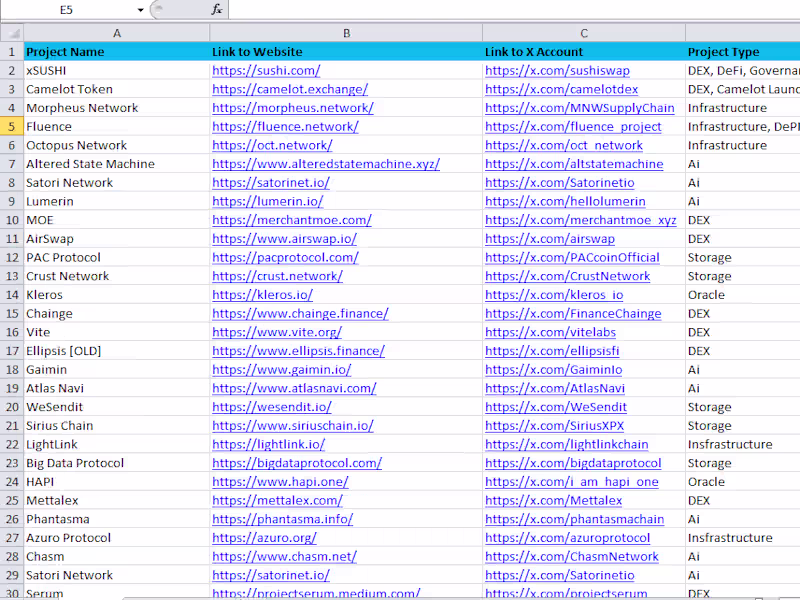Open the https://www.atlasnavi.com/ link
The height and width of the screenshot is (600, 800).
point(294,388)
